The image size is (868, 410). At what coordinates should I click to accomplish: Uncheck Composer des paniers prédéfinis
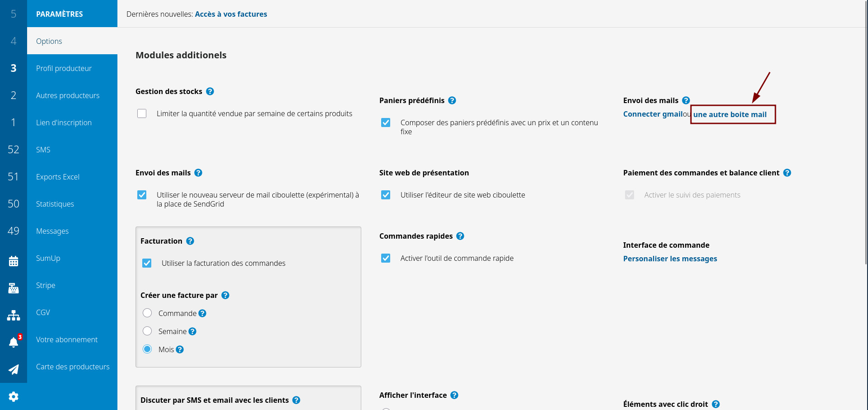386,123
